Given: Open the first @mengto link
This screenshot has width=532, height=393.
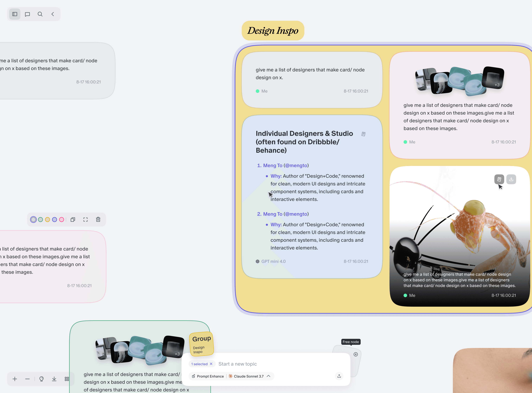Looking at the screenshot, I should click(x=296, y=165).
